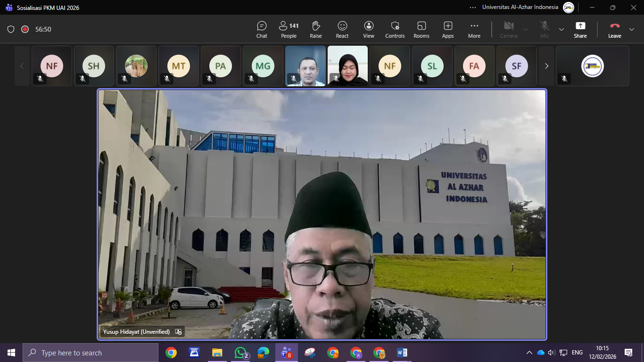Click the red Leave button
Screen dimensions: 644x362
pos(614,29)
